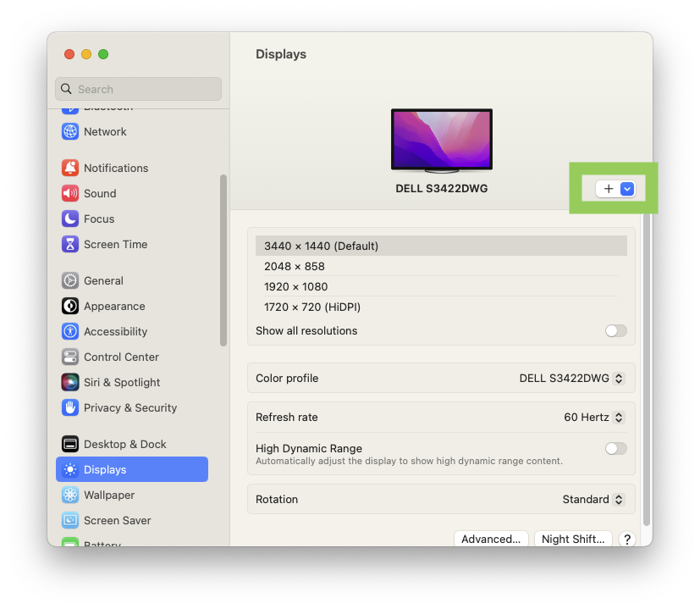700x609 pixels.
Task: Enable Show all resolutions
Action: coord(615,330)
